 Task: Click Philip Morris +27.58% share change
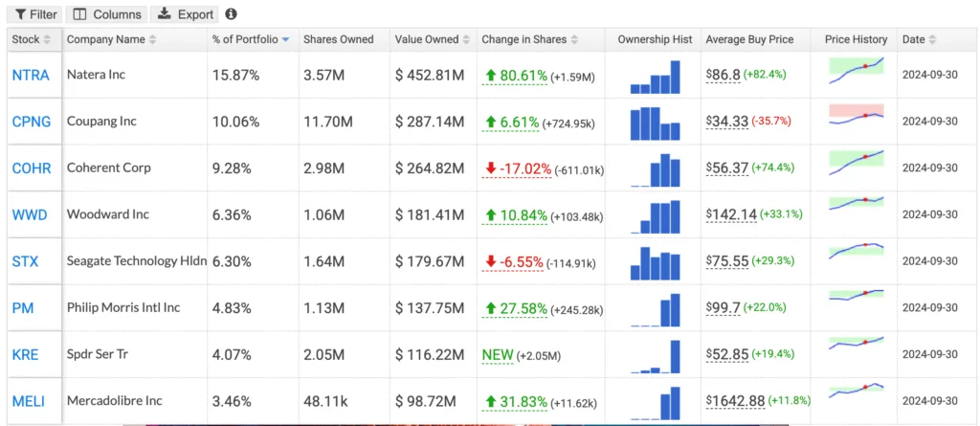(x=516, y=308)
